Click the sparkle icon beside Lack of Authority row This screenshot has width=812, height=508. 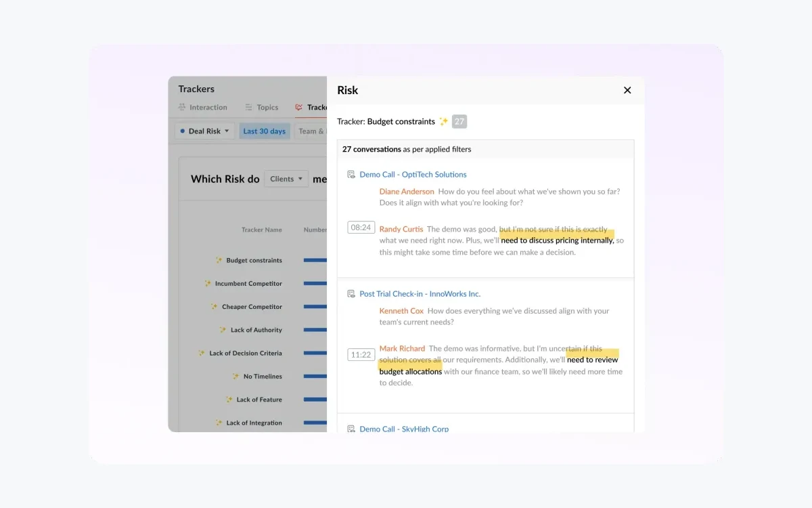pos(223,330)
